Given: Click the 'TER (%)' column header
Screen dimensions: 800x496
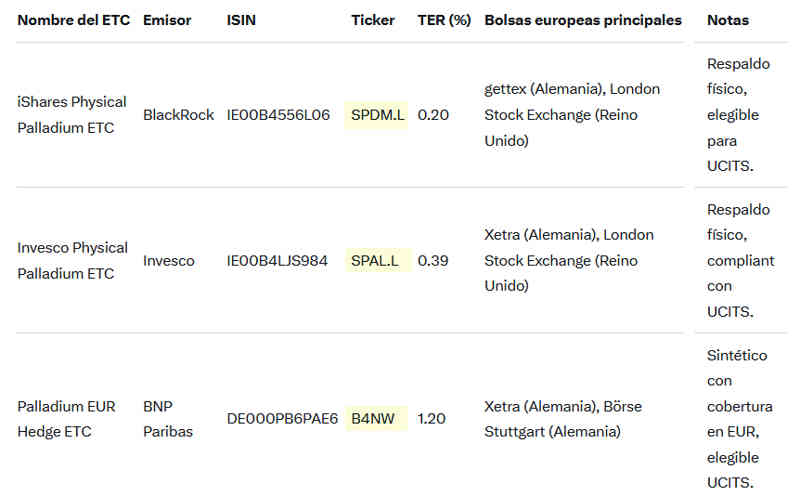Looking at the screenshot, I should (444, 20).
